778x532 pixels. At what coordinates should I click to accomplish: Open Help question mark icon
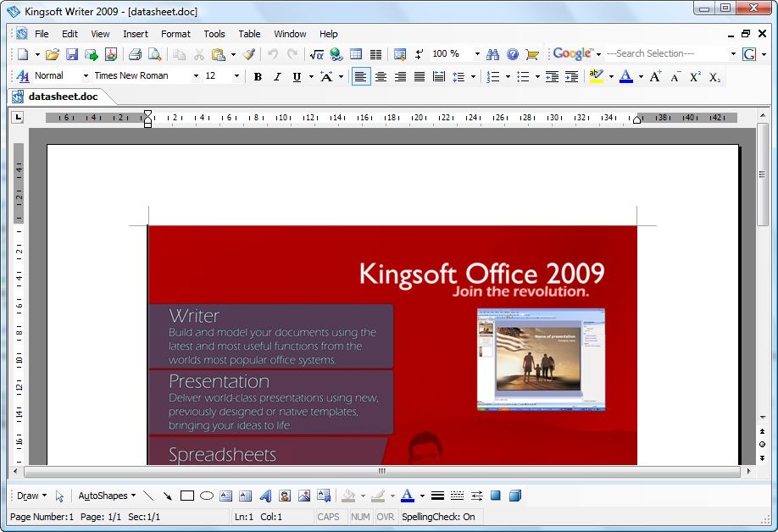click(513, 54)
